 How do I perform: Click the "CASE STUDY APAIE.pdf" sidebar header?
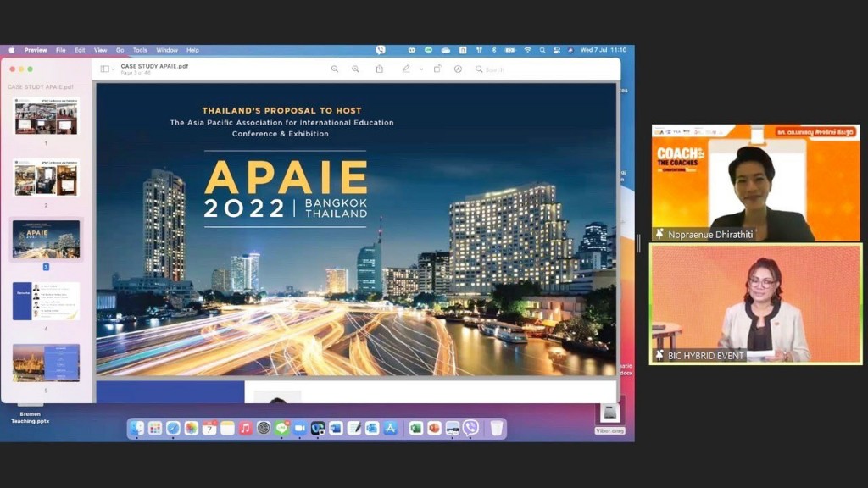click(x=41, y=87)
